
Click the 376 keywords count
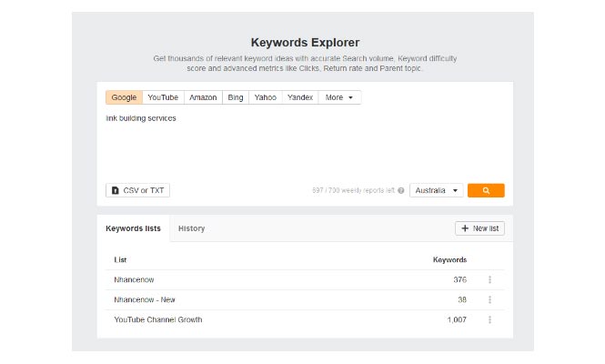point(460,279)
